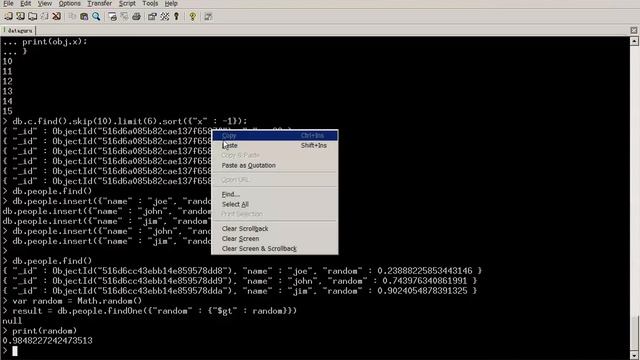Click the terminal scrollbar down arrow
The width and height of the screenshot is (640, 360).
[x=634, y=355]
